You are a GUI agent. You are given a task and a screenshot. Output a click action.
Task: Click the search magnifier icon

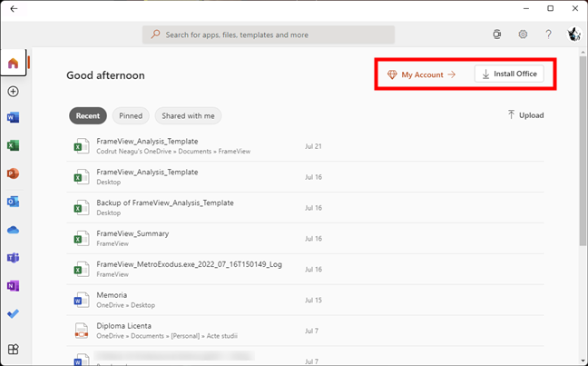click(x=155, y=35)
